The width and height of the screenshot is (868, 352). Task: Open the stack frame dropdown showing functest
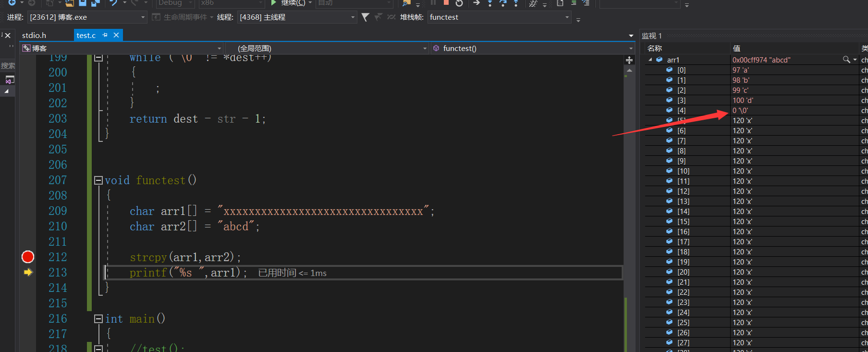(499, 17)
